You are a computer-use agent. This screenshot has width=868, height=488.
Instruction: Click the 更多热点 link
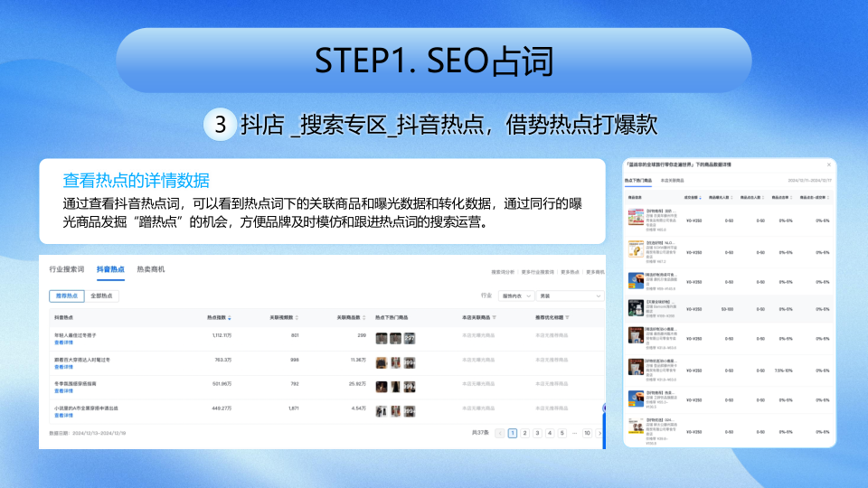(x=570, y=272)
